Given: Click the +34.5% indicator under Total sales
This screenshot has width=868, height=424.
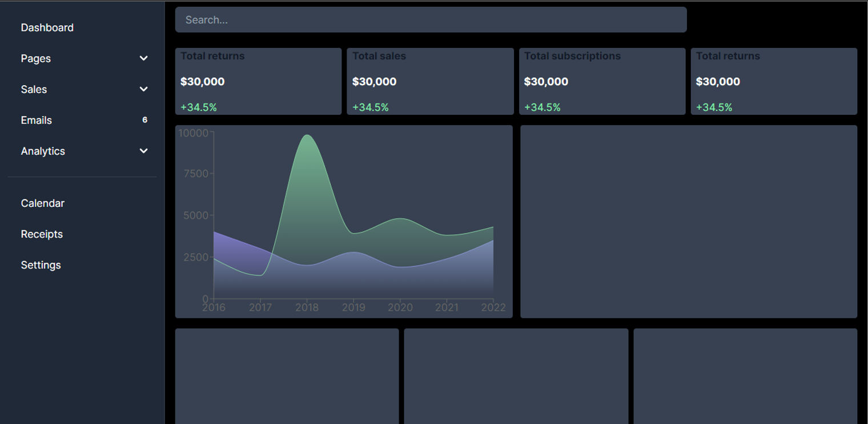Looking at the screenshot, I should click(x=370, y=107).
